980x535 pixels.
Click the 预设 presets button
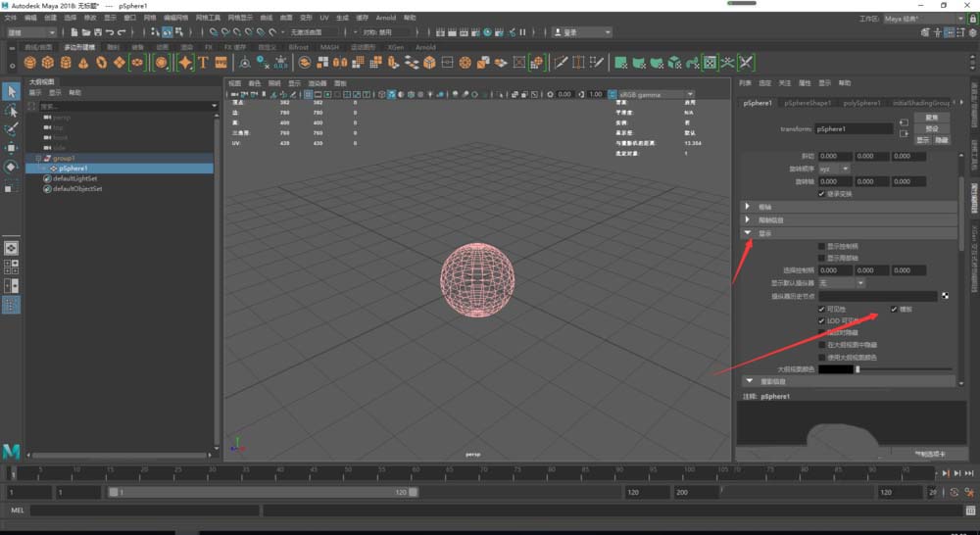point(931,128)
